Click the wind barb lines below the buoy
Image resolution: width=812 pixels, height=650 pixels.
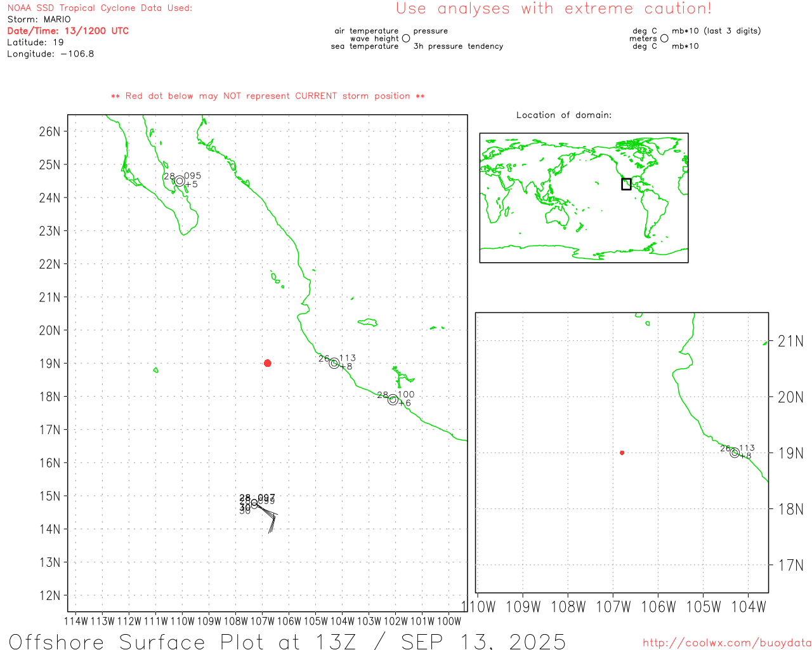click(267, 519)
